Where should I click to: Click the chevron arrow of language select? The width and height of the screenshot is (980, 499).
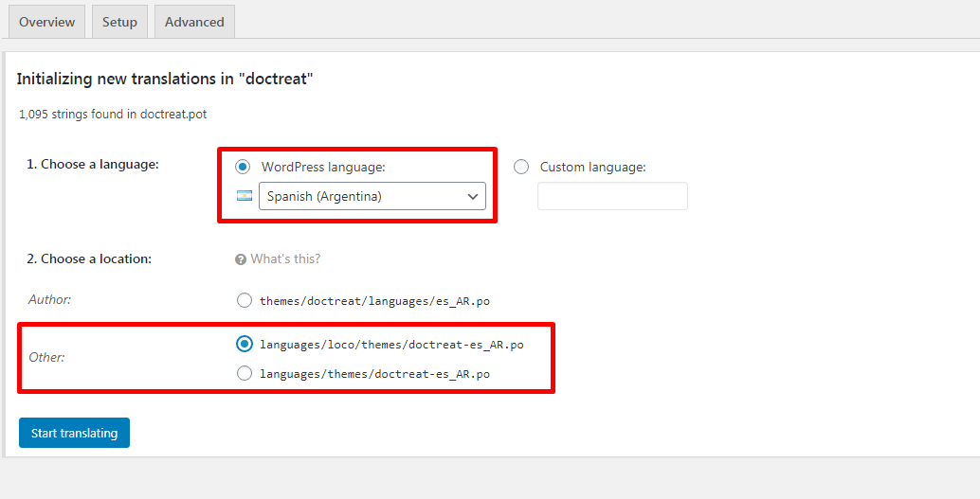coord(473,197)
